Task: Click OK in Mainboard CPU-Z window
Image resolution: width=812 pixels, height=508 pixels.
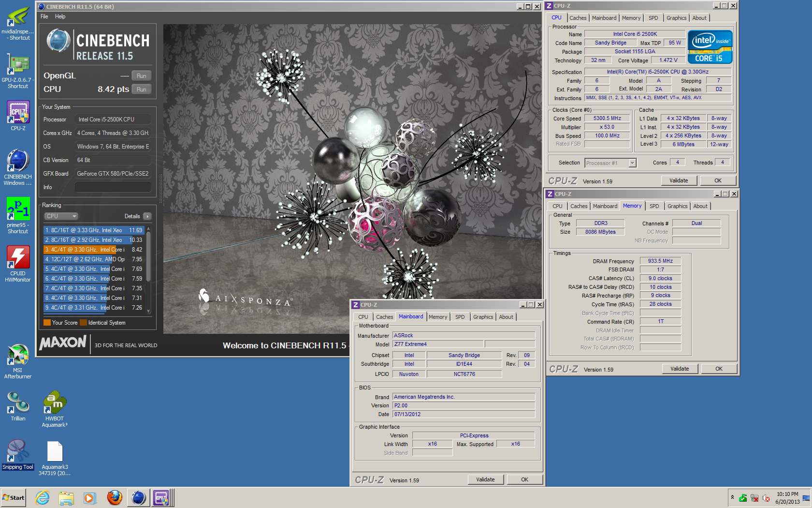Action: [524, 479]
